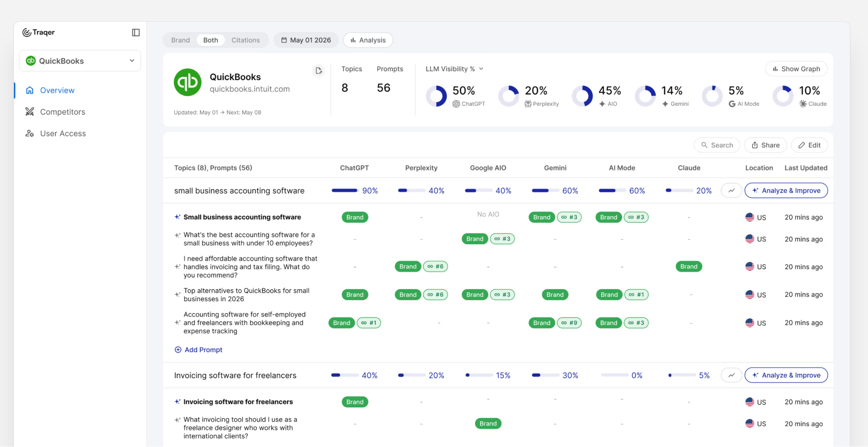Click Analyze & Improve for small business accounting
This screenshot has width=868, height=447.
(786, 191)
